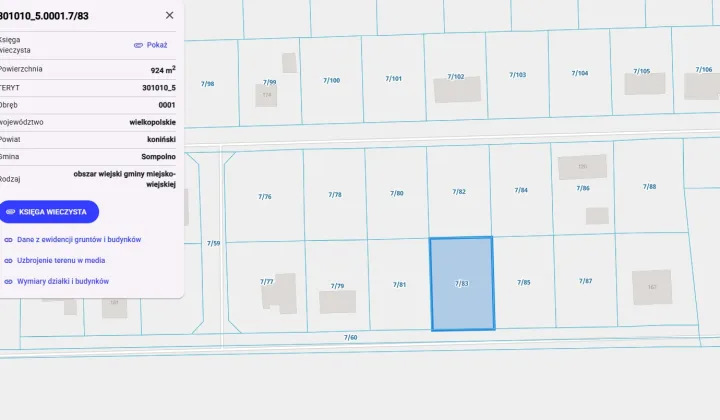Image resolution: width=720 pixels, height=420 pixels.
Task: Select parcel 7/102 on the map
Action: tap(456, 77)
